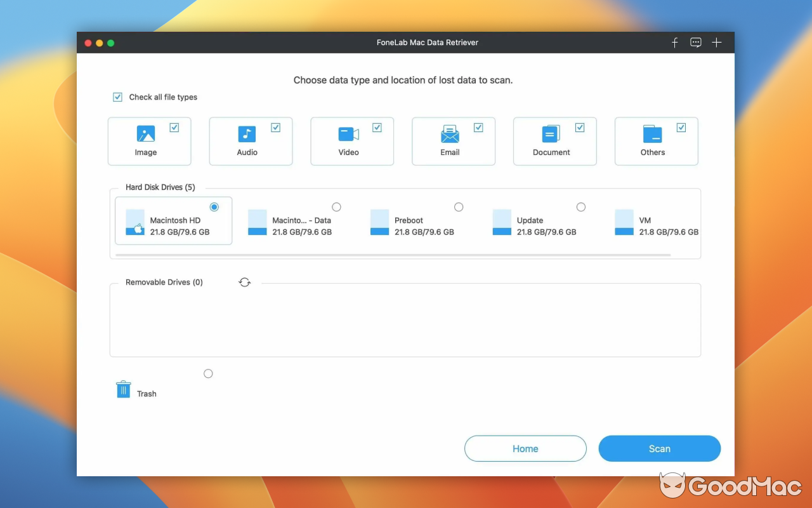Select the Video file type icon
The height and width of the screenshot is (508, 812).
pos(348,134)
